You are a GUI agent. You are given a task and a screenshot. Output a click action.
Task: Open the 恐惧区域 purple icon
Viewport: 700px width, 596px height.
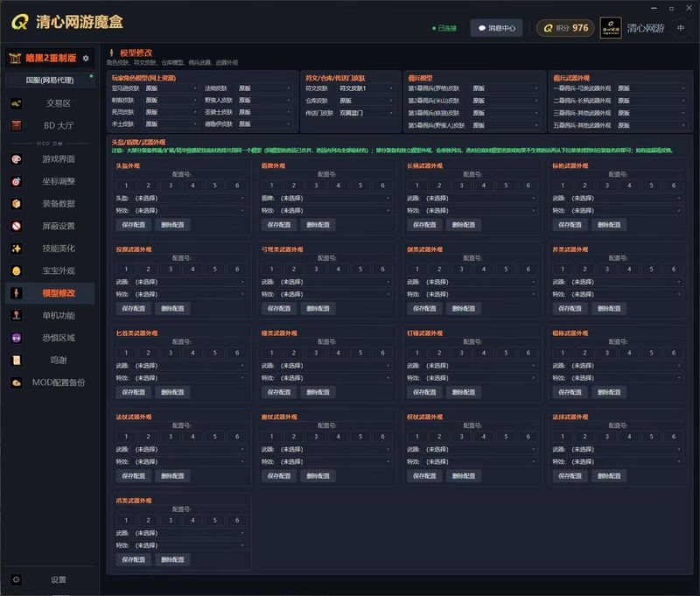(x=17, y=338)
